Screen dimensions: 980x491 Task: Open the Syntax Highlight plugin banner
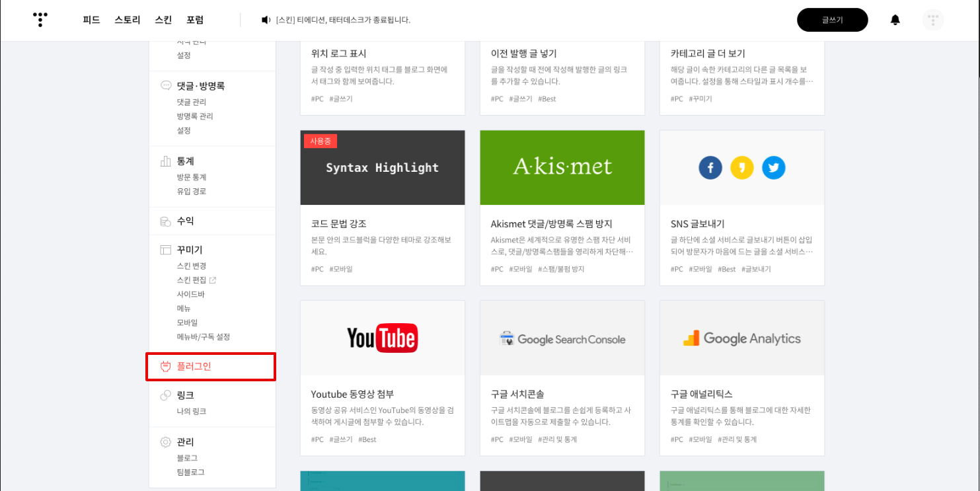pos(383,168)
